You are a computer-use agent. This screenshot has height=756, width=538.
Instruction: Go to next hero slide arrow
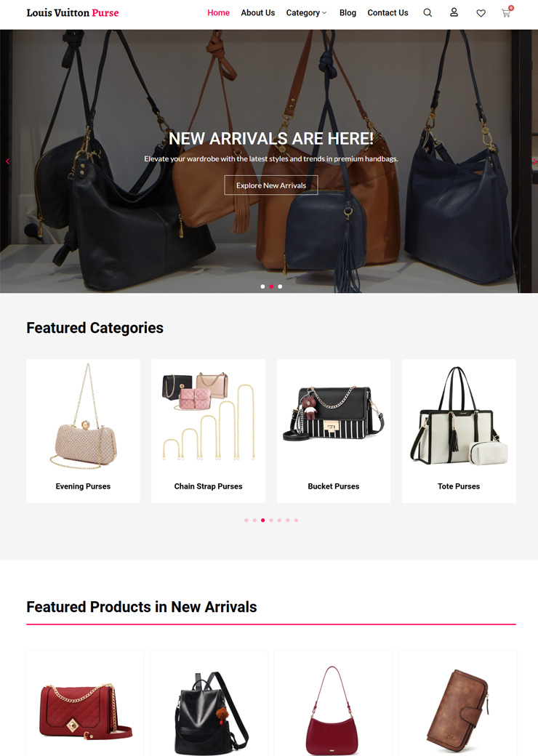(x=534, y=161)
